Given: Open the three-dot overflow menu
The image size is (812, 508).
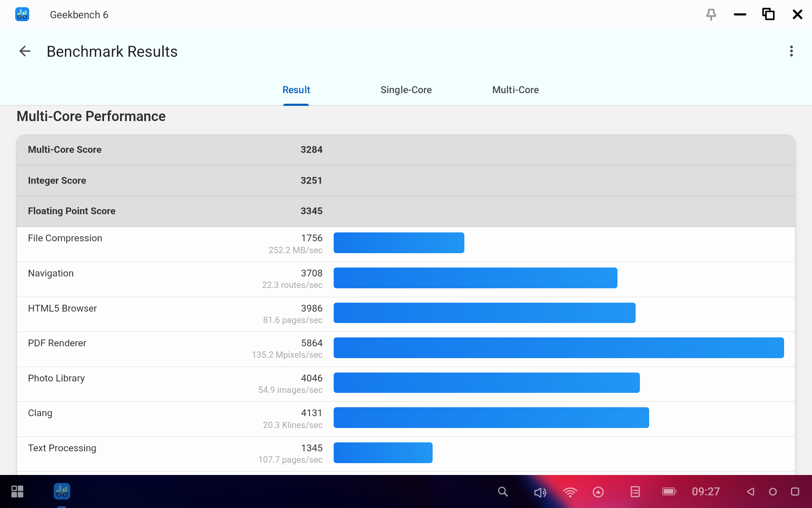Looking at the screenshot, I should [791, 51].
